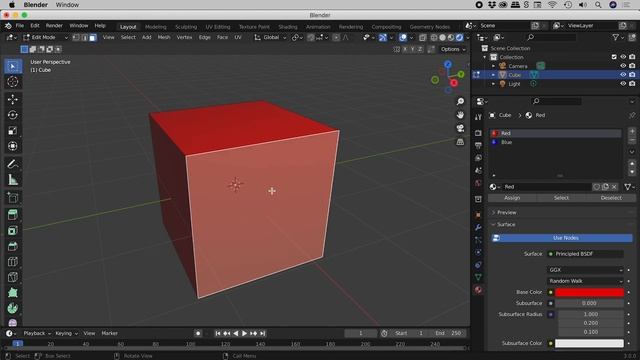Viewport: 640px width, 360px height.
Task: Select the Annotate tool
Action: coord(13,164)
